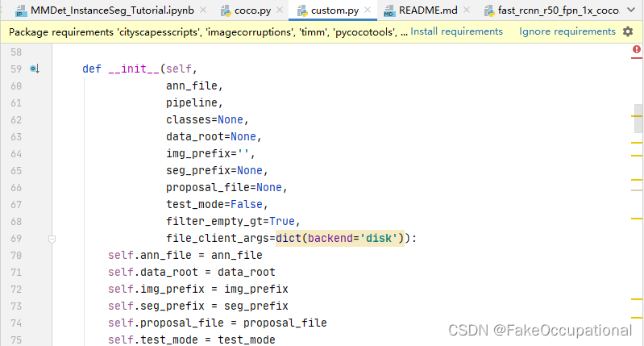Switch to README.md tab

[x=428, y=10]
